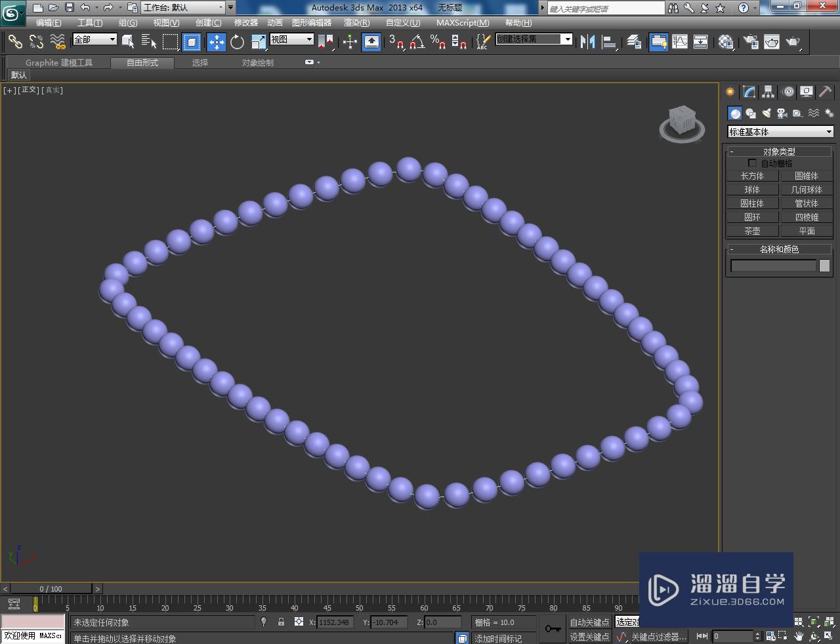Click the Mirror tool icon

[x=588, y=42]
